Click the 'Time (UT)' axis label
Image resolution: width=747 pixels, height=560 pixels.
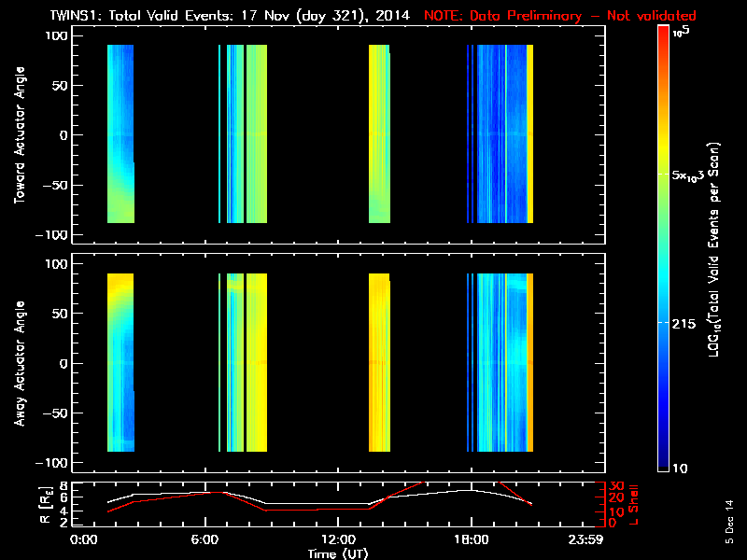338,553
